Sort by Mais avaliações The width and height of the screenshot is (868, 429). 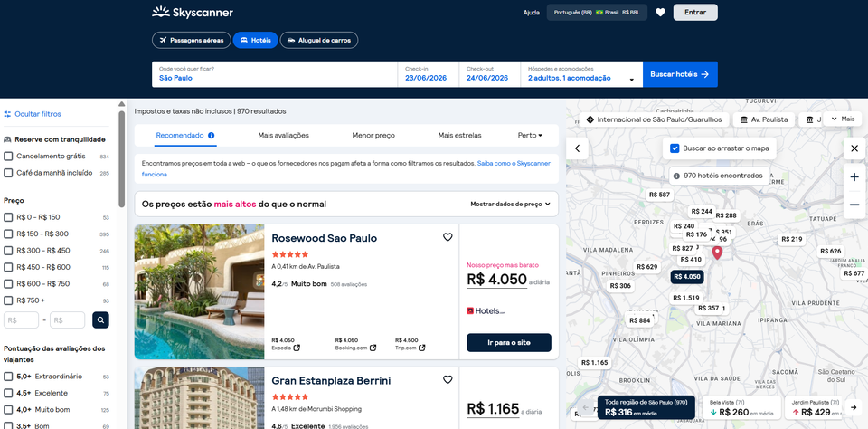pos(283,135)
